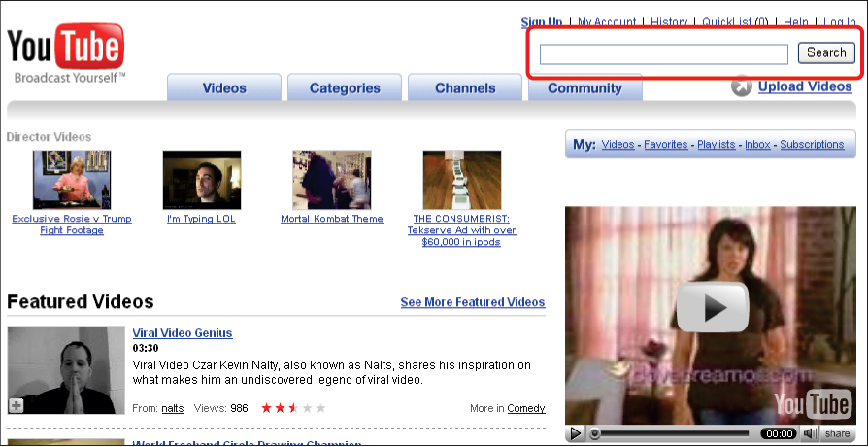The width and height of the screenshot is (868, 447).
Task: Open THE CONSUMERIST Tekserve Ad thumbnail
Action: pyautogui.click(x=462, y=180)
